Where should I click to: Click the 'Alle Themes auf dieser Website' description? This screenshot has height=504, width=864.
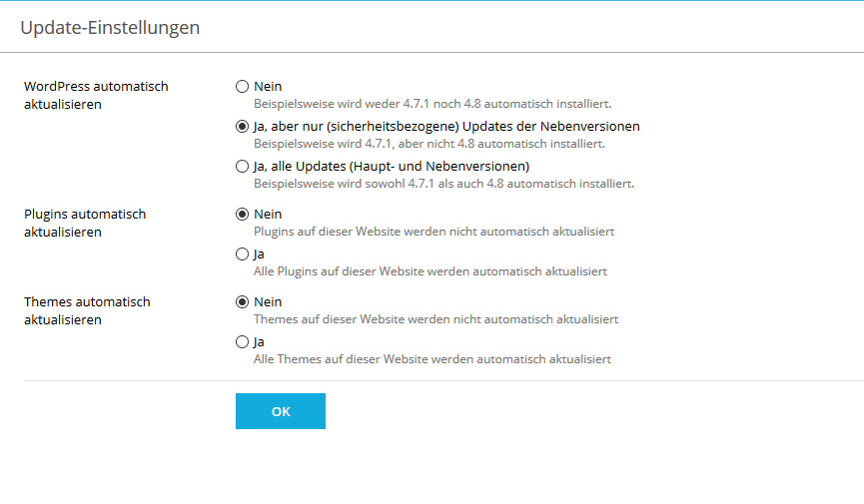[432, 359]
